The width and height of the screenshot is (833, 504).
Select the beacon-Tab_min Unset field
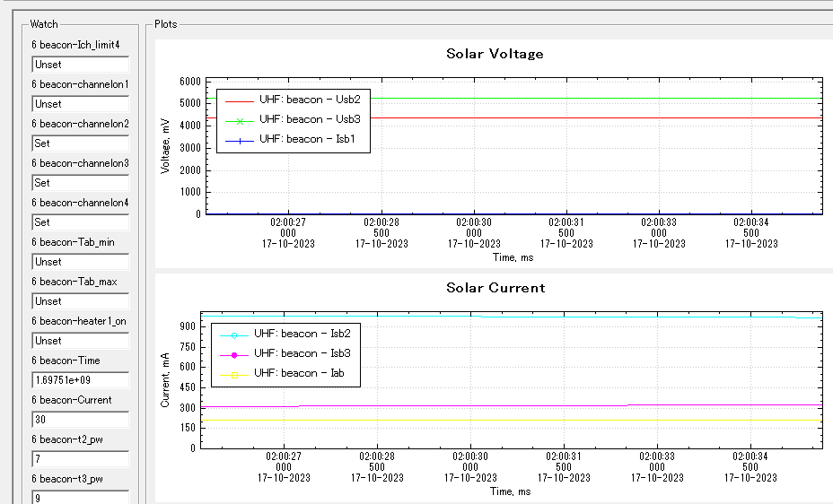(80, 262)
